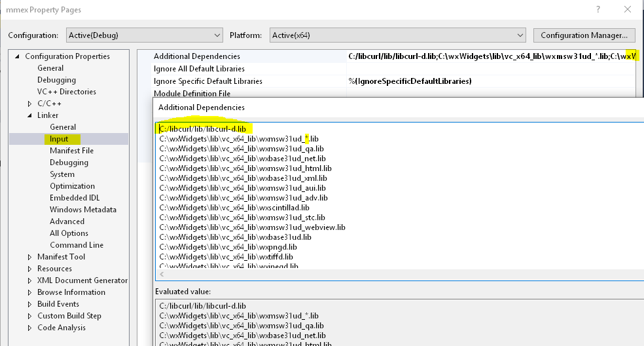The width and height of the screenshot is (644, 346).
Task: Close the mmex Property Pages window
Action: click(x=628, y=9)
